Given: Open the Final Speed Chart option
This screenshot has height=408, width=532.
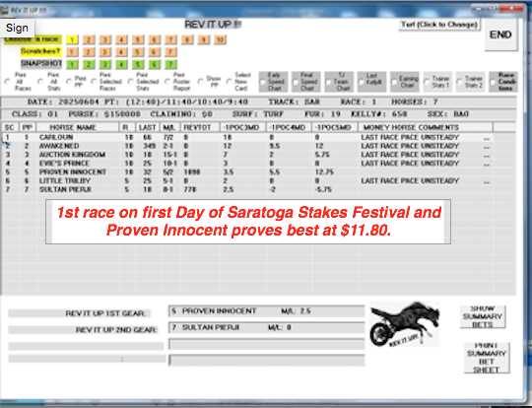Looking at the screenshot, I should pyautogui.click(x=306, y=82).
